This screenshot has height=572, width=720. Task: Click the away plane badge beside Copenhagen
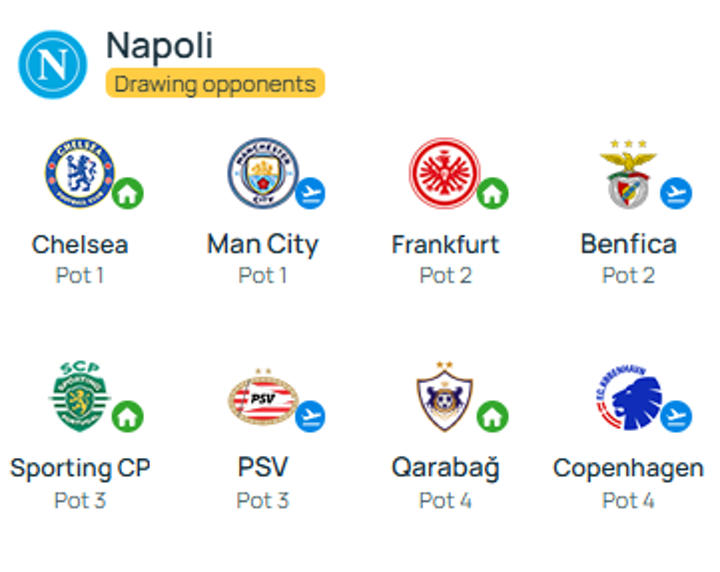click(x=676, y=415)
